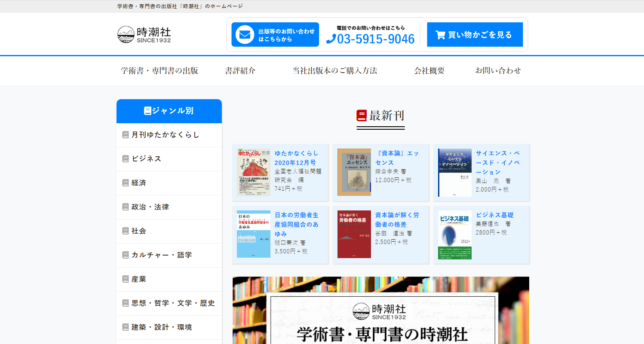Open the ビジネス基礎 title link
Screen dimensions: 644x344
495,215
